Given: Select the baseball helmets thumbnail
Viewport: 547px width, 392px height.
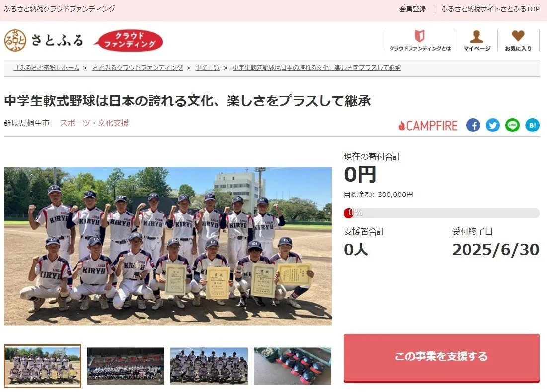Looking at the screenshot, I should (x=293, y=366).
